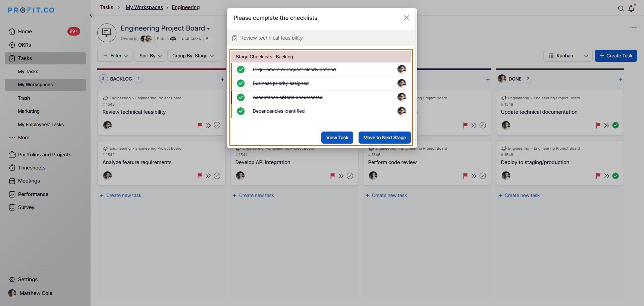Open My Tasks in the sidebar

click(28, 71)
